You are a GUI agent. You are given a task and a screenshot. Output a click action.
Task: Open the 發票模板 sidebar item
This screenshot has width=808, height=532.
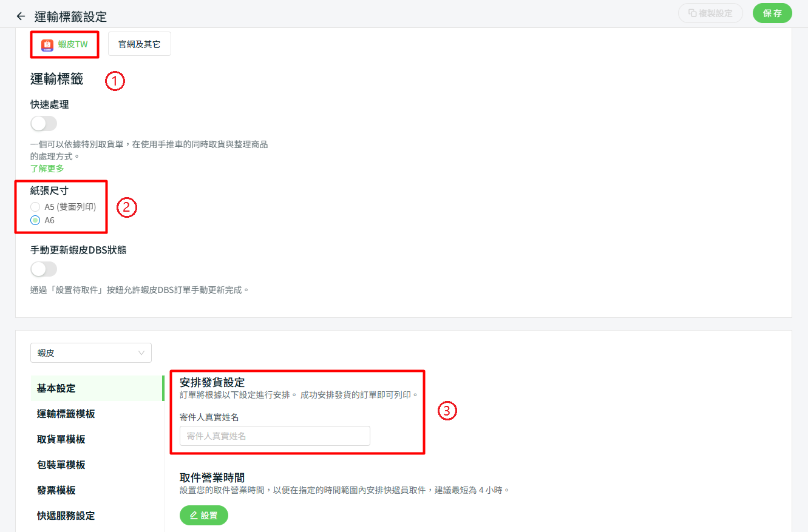[x=56, y=490]
